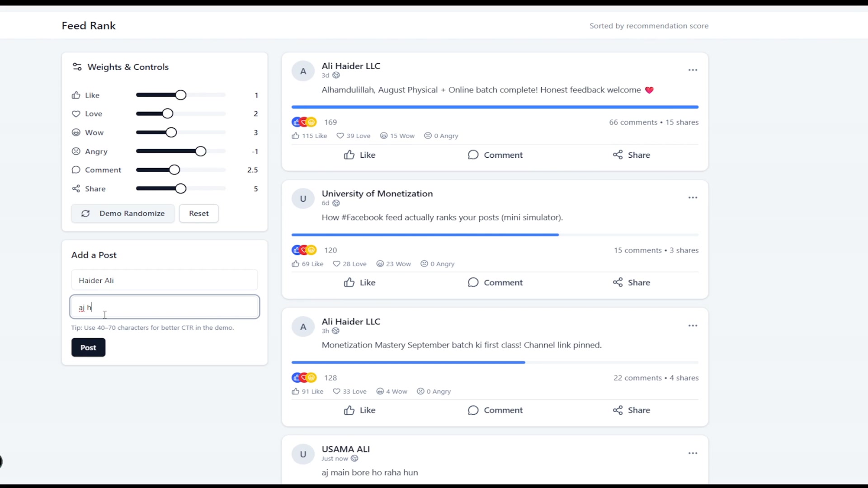This screenshot has width=868, height=488.
Task: Open the three-dot menu on the USAMA ALI post
Action: point(693,453)
